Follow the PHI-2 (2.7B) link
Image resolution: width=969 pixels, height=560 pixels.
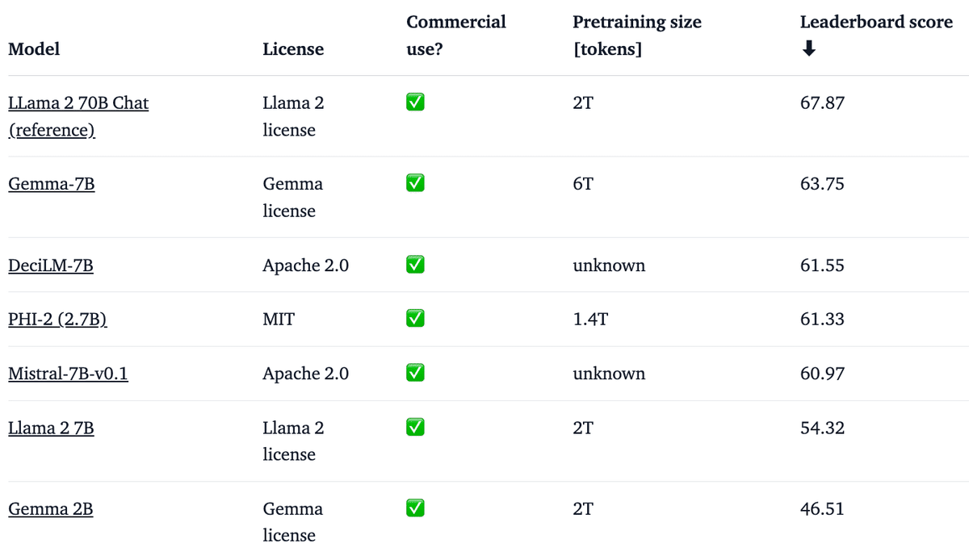pos(58,320)
